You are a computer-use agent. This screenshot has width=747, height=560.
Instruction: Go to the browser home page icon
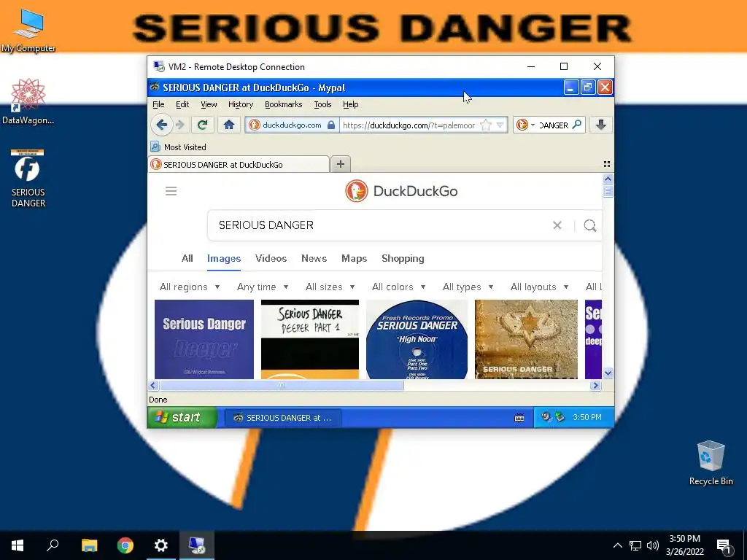228,125
